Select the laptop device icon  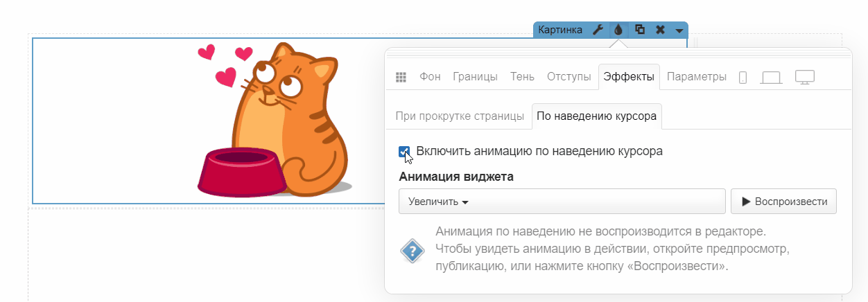click(771, 78)
